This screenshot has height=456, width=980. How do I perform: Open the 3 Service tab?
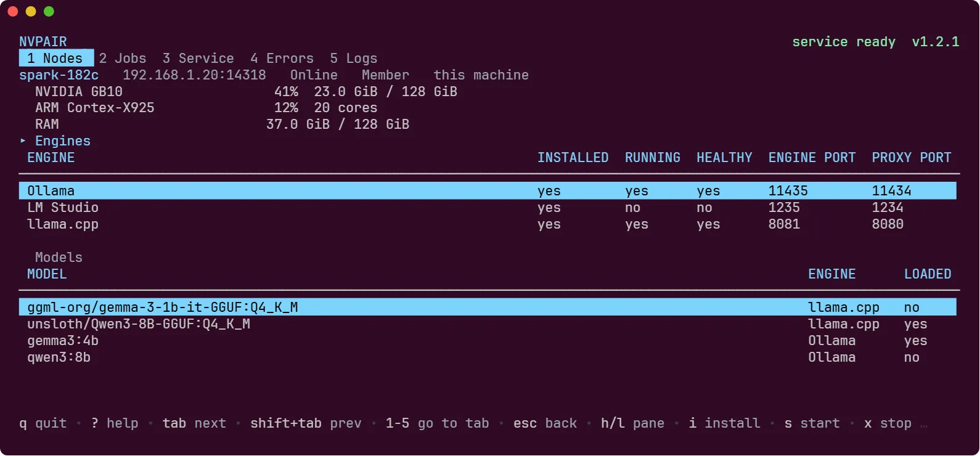(x=198, y=58)
